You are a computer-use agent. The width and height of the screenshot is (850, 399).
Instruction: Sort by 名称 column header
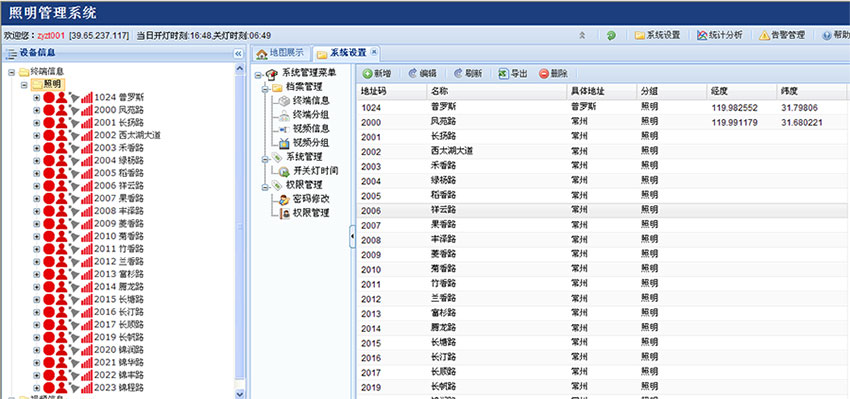[x=496, y=92]
